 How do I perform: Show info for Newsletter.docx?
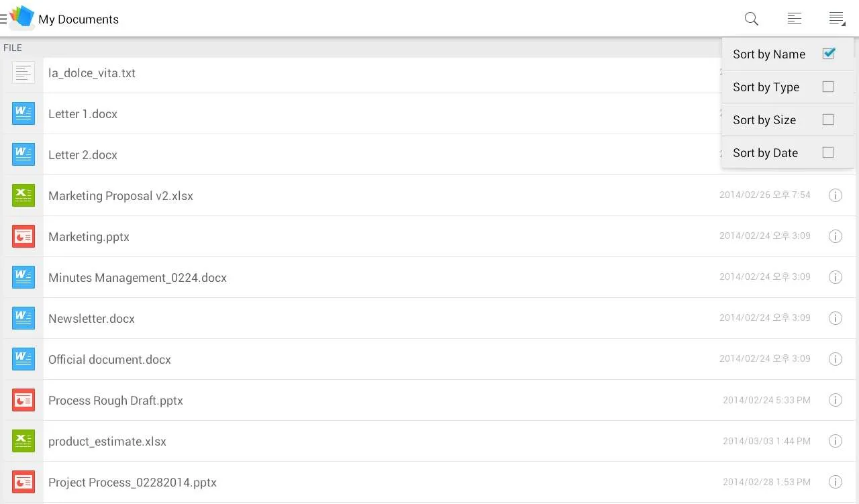coord(836,318)
